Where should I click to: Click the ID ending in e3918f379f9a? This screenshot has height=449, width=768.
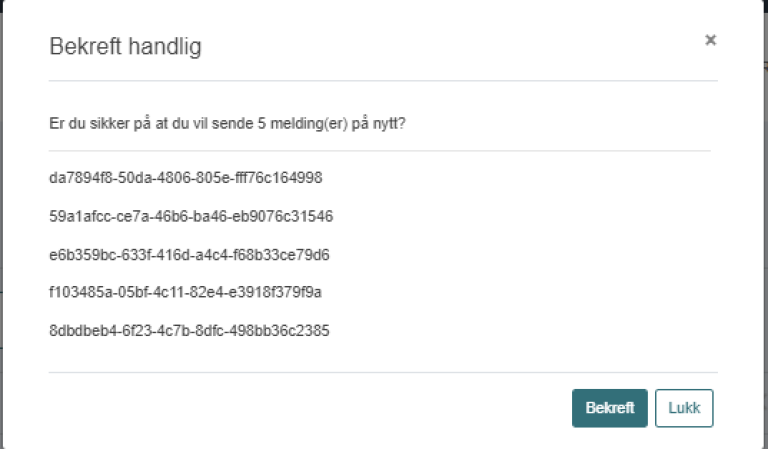coord(184,292)
